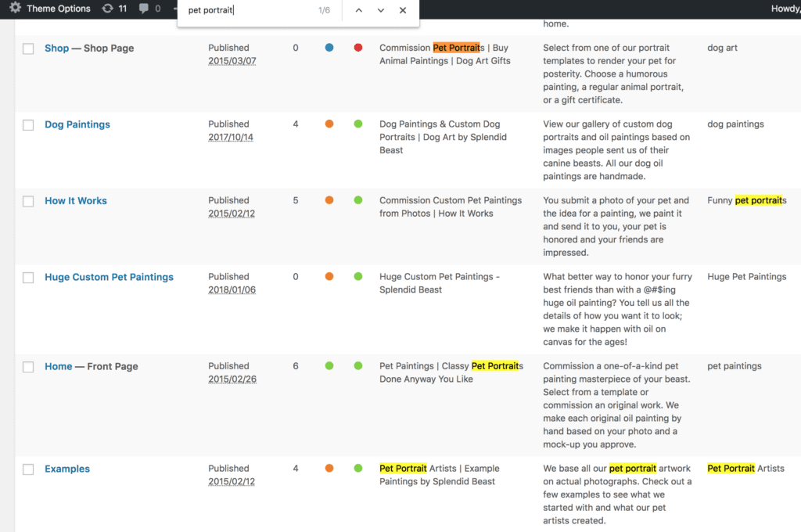Click green readability dot for Huge Custom Pet Paintings
This screenshot has width=801, height=532.
(358, 276)
